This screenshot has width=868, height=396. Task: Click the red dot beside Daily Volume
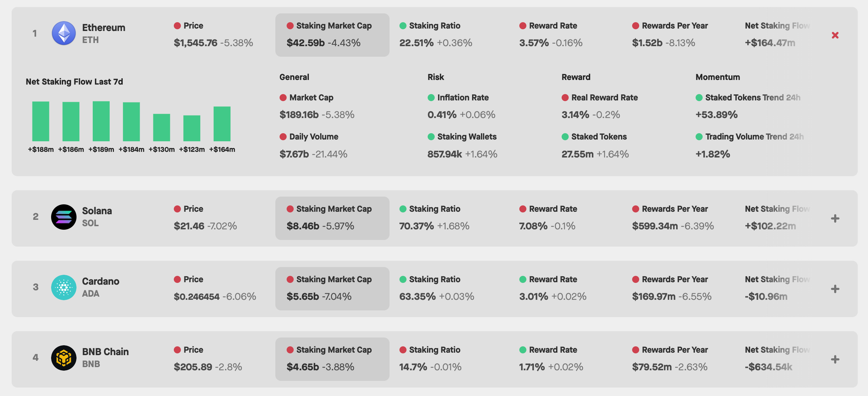click(283, 137)
